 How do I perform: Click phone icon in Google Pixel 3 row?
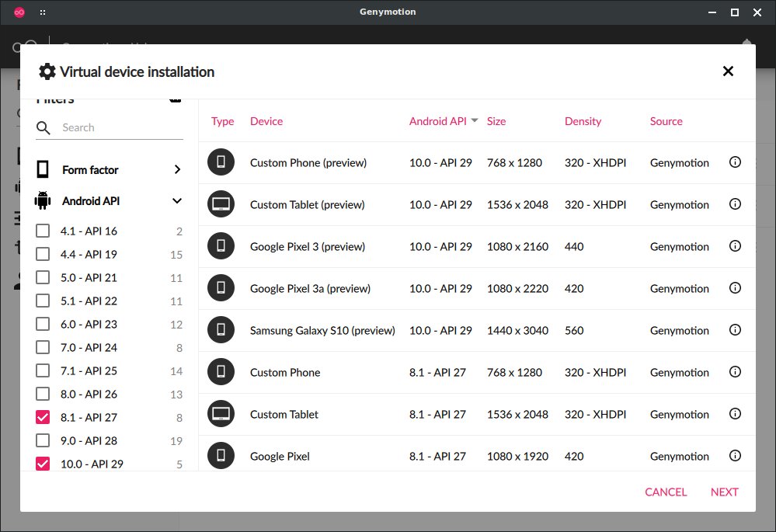[x=221, y=246]
